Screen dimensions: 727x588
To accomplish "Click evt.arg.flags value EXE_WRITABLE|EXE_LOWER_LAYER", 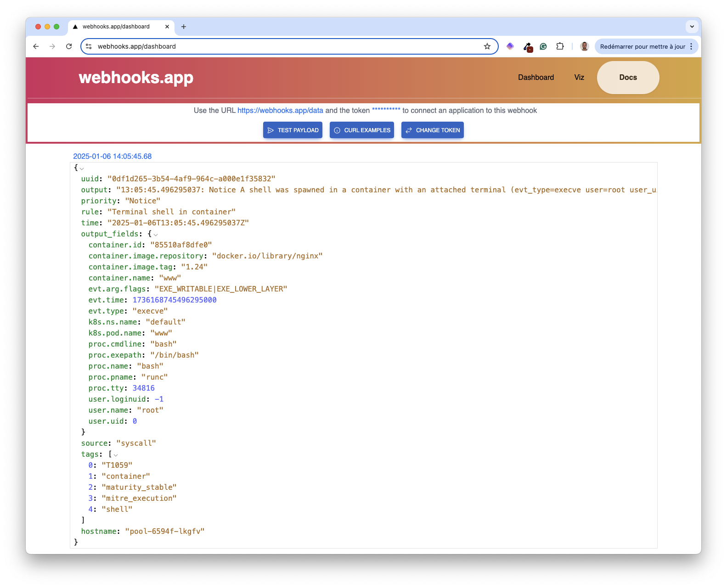I will coord(221,289).
